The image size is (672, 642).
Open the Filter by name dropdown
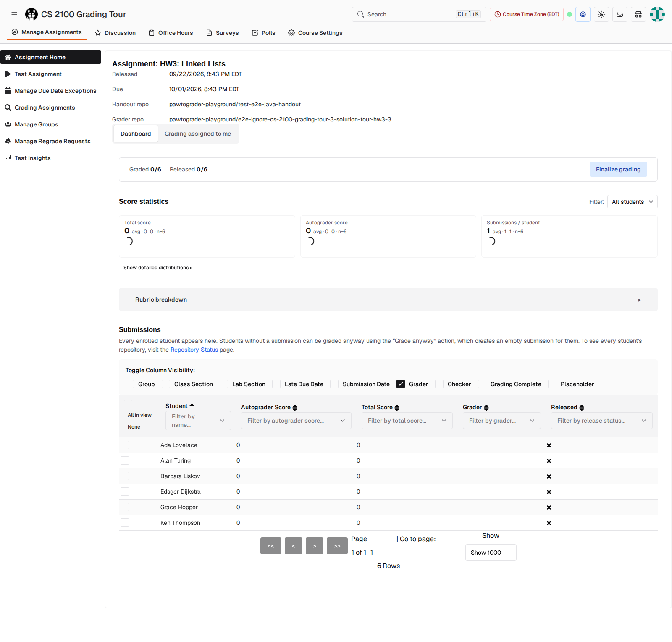coord(198,421)
